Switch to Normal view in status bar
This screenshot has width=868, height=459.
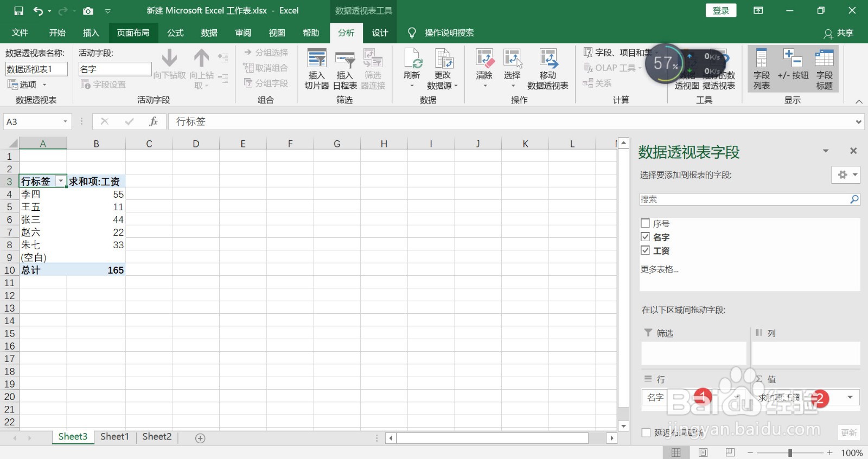pos(676,452)
